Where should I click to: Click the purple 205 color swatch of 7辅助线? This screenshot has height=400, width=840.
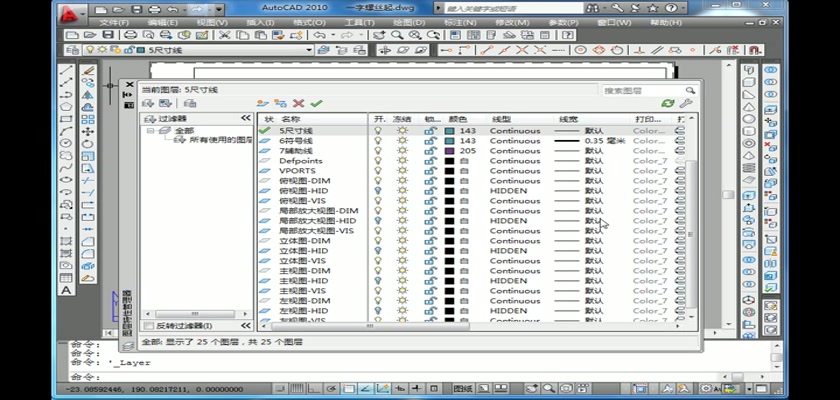pos(449,150)
